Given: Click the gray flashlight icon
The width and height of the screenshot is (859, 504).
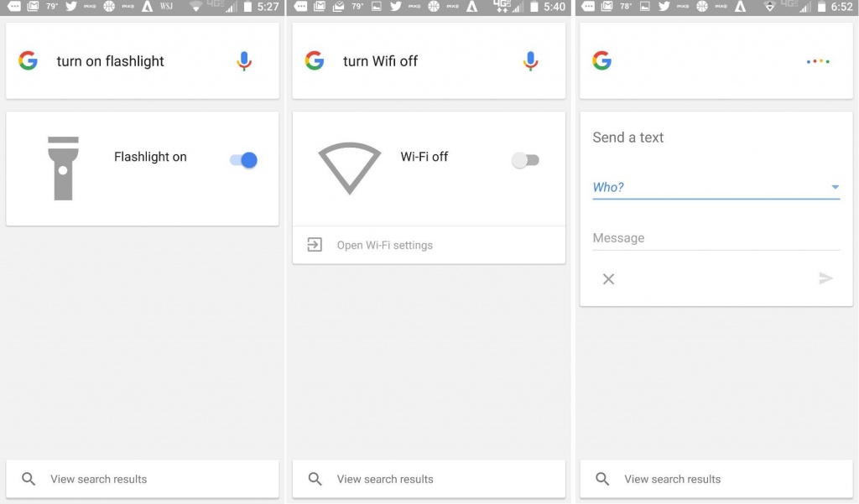Looking at the screenshot, I should (x=64, y=168).
